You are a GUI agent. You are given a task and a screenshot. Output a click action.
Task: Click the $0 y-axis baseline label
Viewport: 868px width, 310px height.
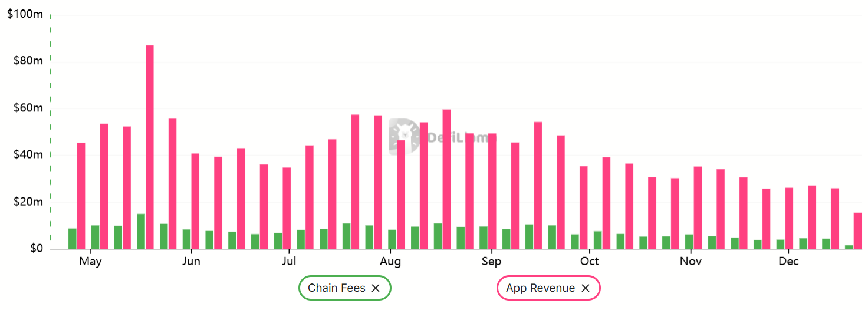tap(35, 249)
